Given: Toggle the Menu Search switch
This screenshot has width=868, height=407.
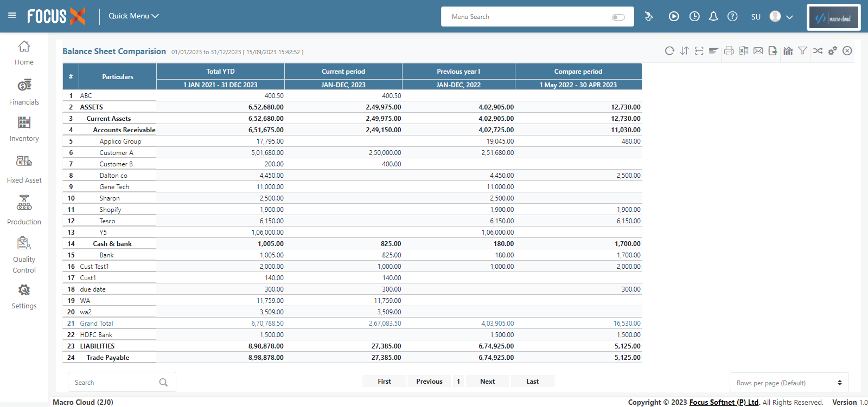Looking at the screenshot, I should click(618, 17).
